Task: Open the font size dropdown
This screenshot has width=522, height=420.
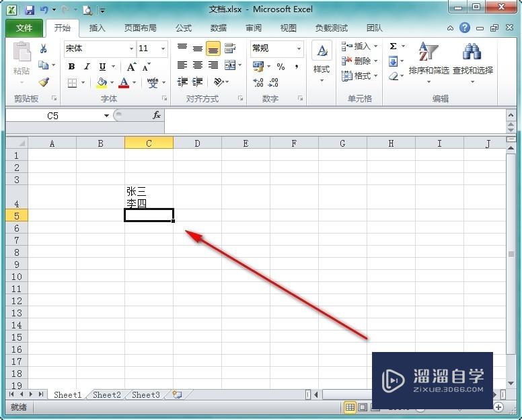Action: (163, 48)
